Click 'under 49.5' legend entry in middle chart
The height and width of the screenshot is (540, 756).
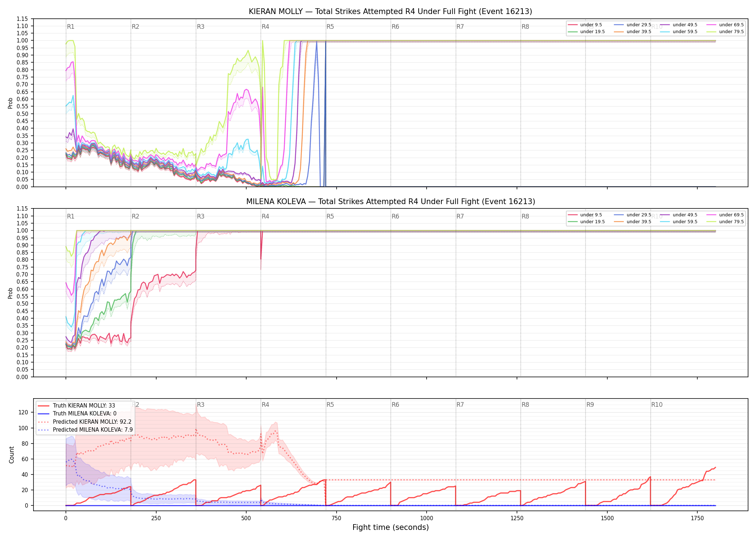pos(679,215)
